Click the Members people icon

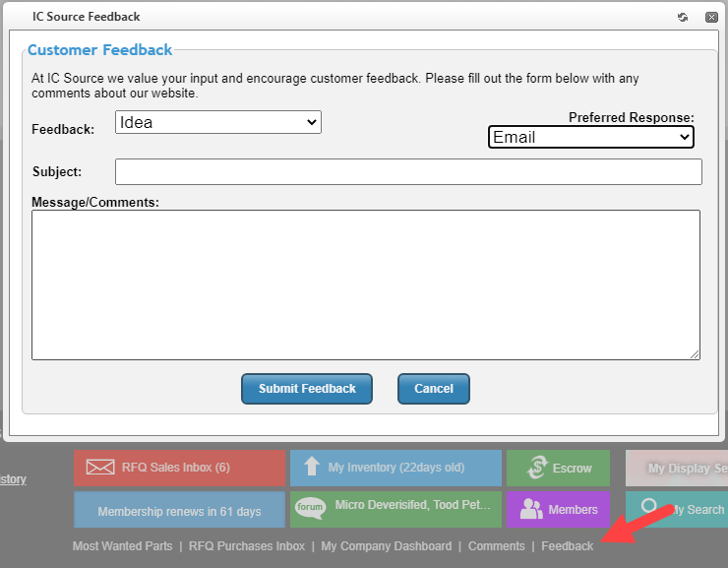tap(531, 509)
